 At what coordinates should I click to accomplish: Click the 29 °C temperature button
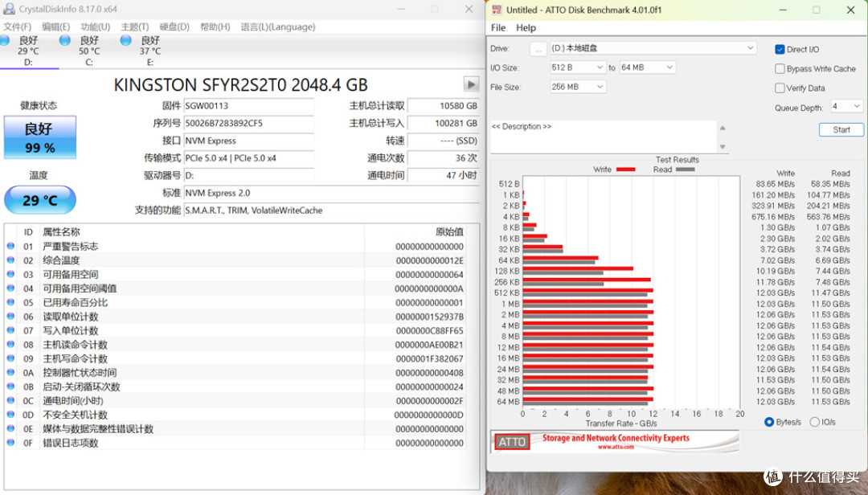coord(40,200)
